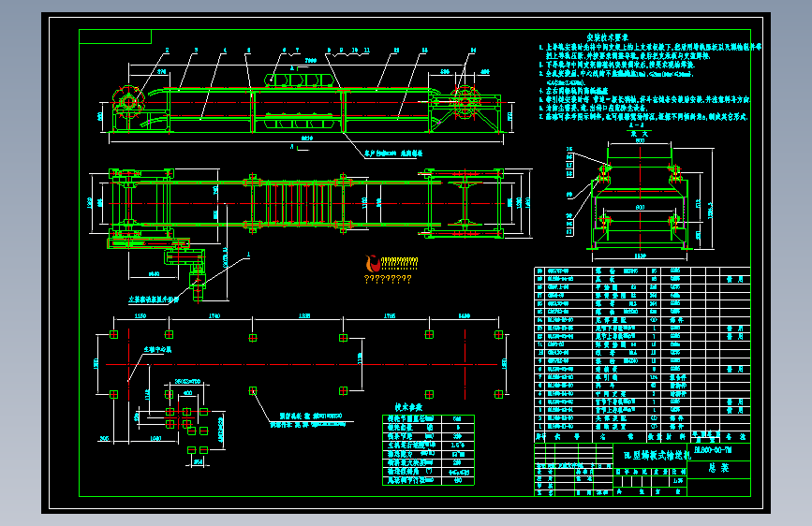Select part callout number "3" in side view
Image resolution: width=812 pixels, height=526 pixels.
(196, 51)
